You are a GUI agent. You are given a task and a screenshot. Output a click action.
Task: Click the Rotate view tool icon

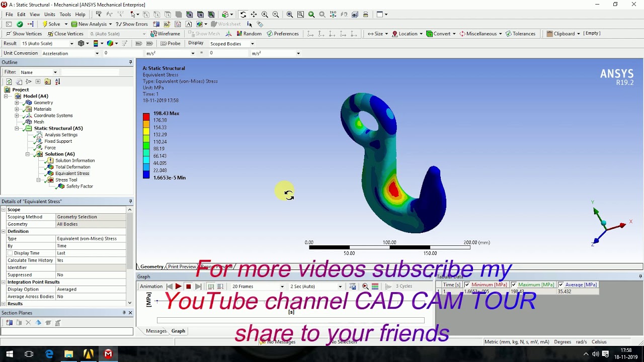pos(243,15)
